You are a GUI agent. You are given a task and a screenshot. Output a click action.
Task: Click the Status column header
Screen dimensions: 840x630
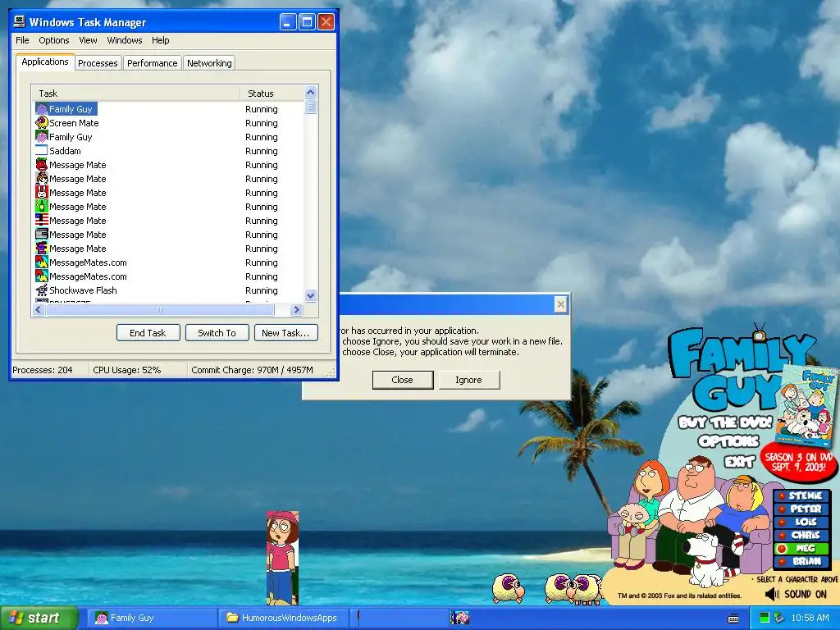(x=272, y=94)
